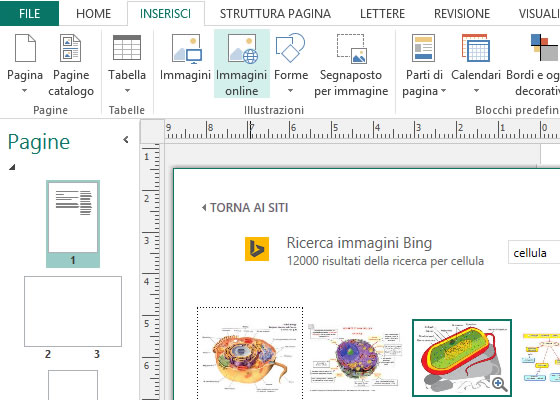Click the cellula search field
The image size is (560, 400).
(x=534, y=252)
